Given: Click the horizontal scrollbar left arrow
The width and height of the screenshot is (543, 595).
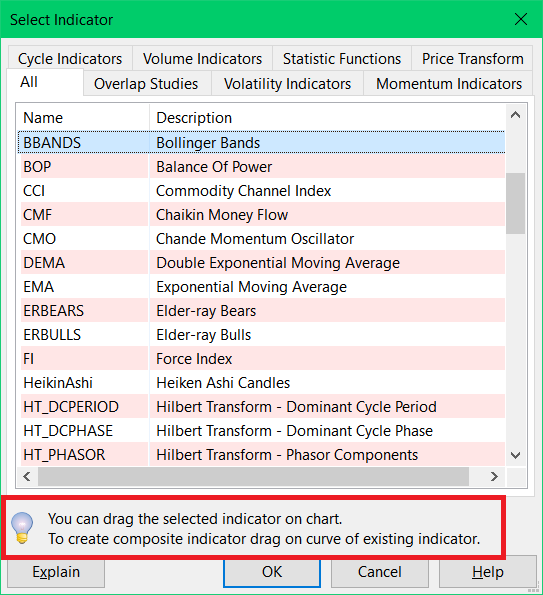Looking at the screenshot, I should pyautogui.click(x=27, y=476).
